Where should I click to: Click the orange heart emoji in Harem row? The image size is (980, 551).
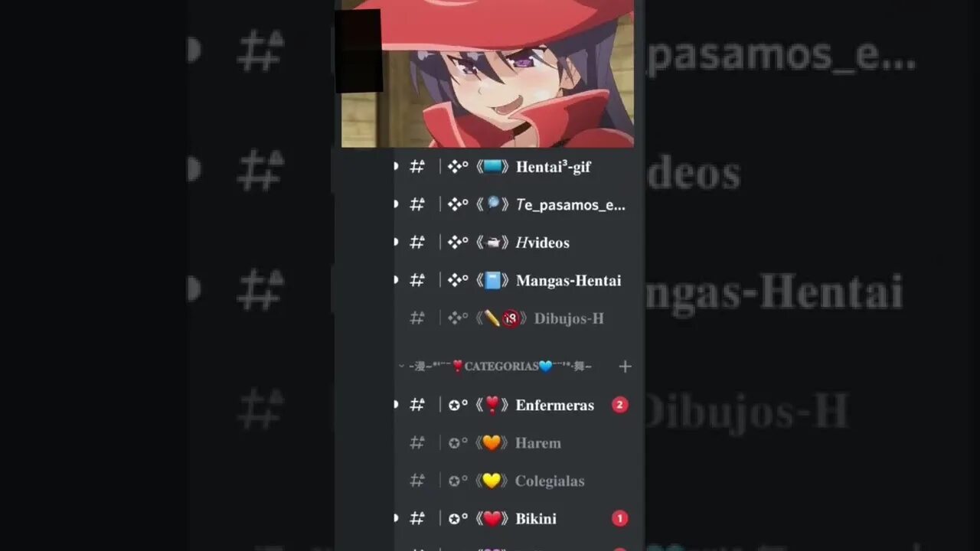[x=492, y=443]
